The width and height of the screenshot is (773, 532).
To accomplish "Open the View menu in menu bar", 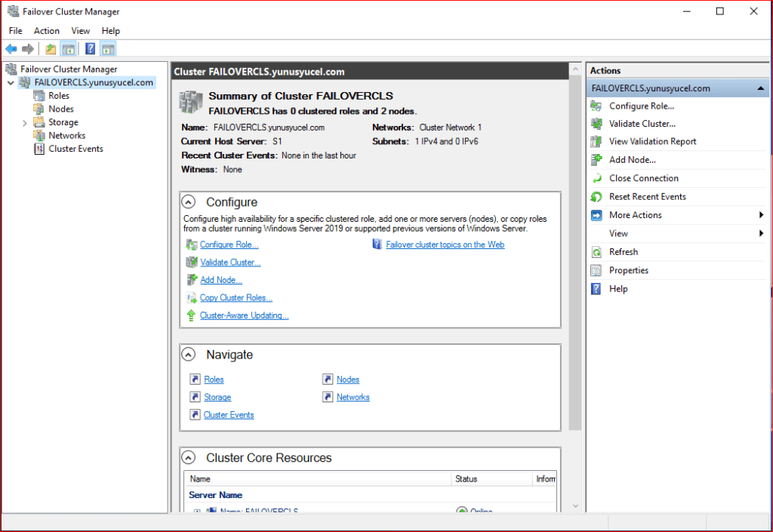I will tap(80, 30).
